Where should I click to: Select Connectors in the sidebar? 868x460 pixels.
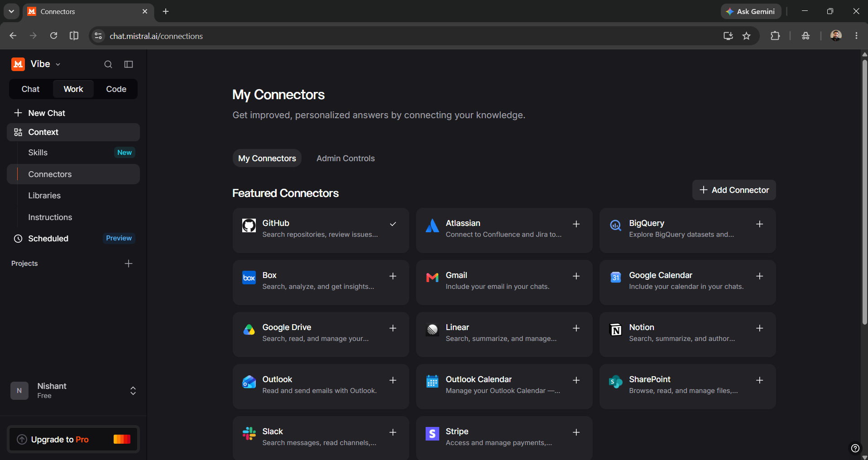click(73, 174)
